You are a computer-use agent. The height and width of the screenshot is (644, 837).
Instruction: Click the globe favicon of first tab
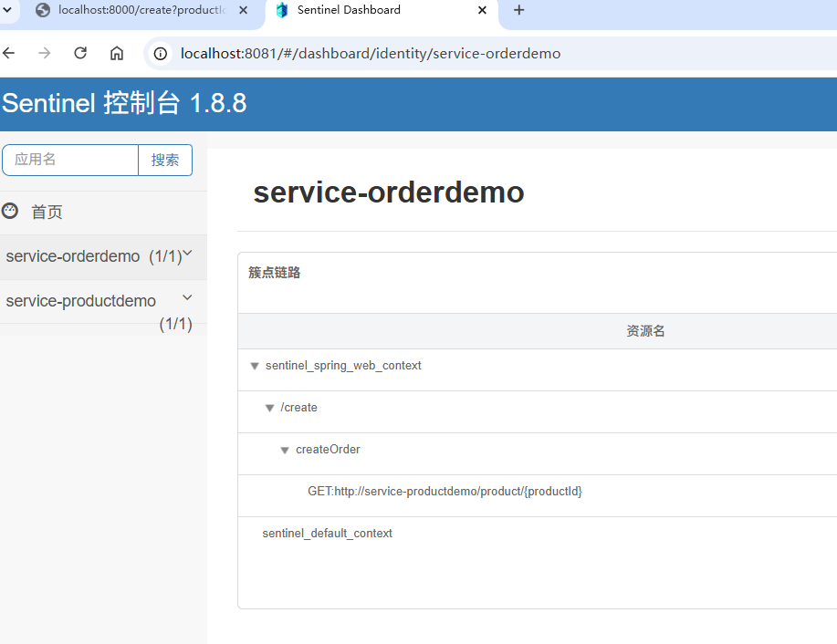(x=43, y=10)
